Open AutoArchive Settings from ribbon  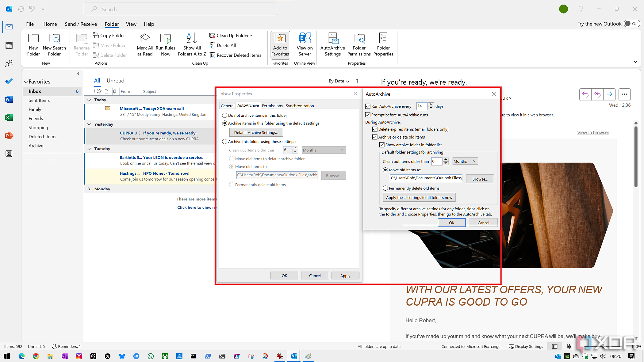pos(332,45)
